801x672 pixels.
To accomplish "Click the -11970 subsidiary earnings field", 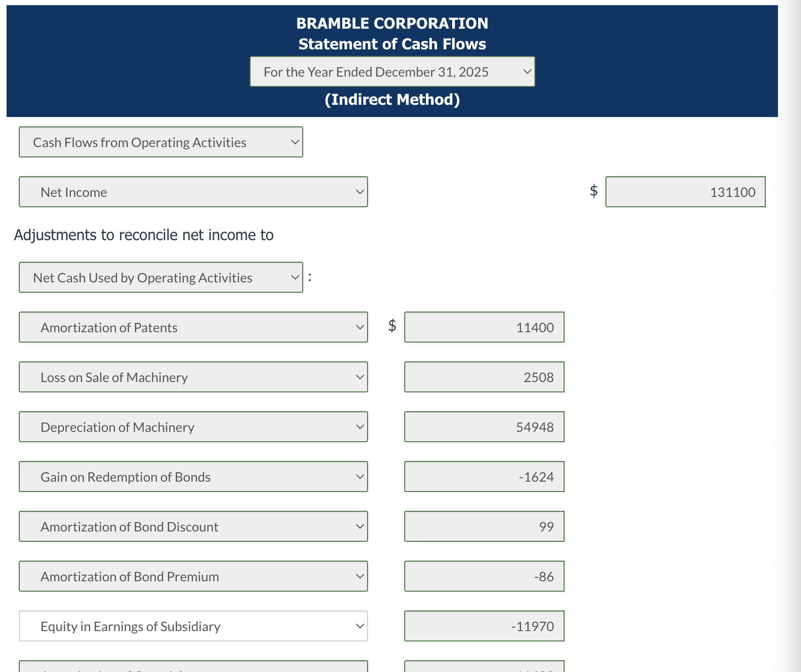I will pos(484,626).
